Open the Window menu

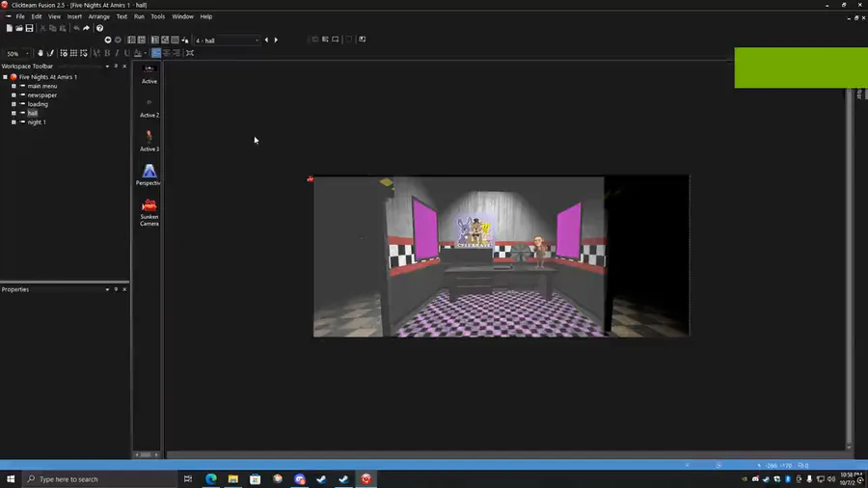click(182, 16)
